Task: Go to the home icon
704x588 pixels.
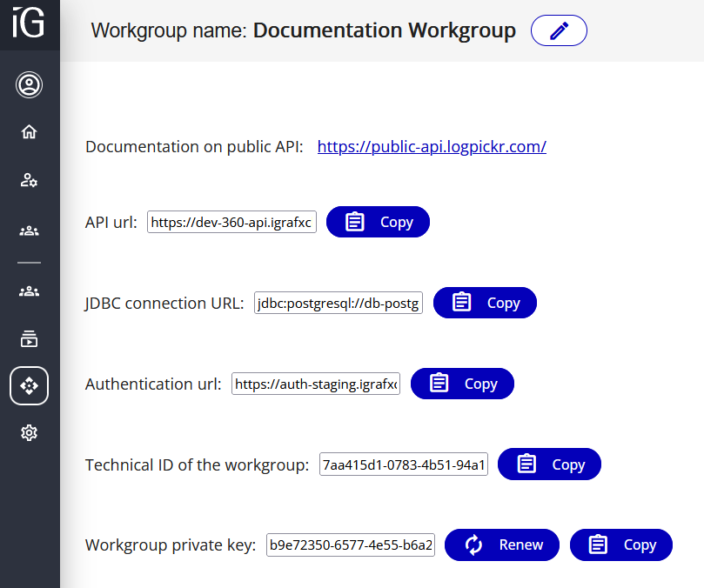Action: click(30, 131)
